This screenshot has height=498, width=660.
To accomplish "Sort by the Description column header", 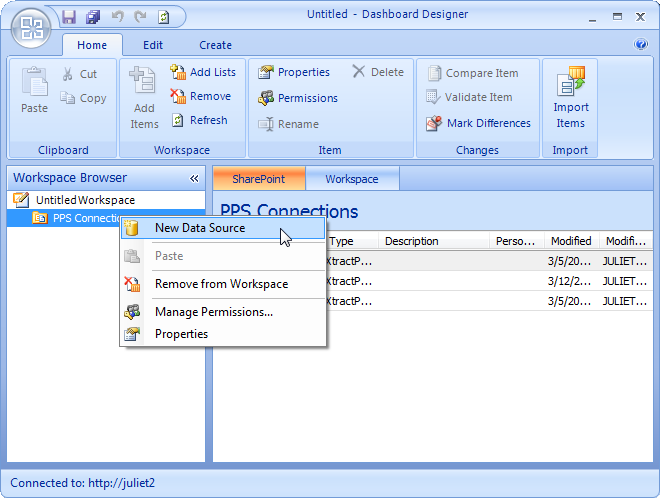I will pos(434,241).
